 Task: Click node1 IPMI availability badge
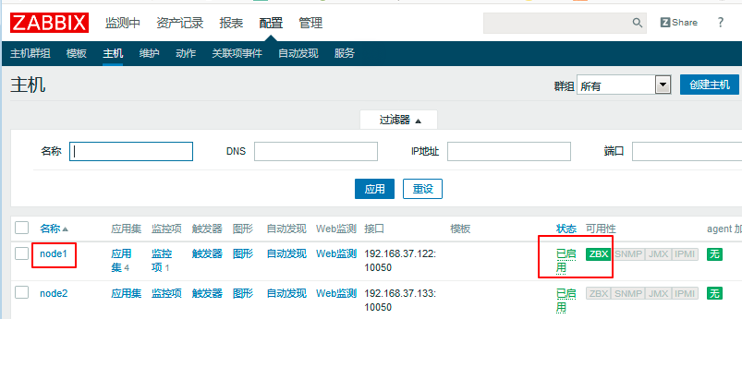[685, 254]
